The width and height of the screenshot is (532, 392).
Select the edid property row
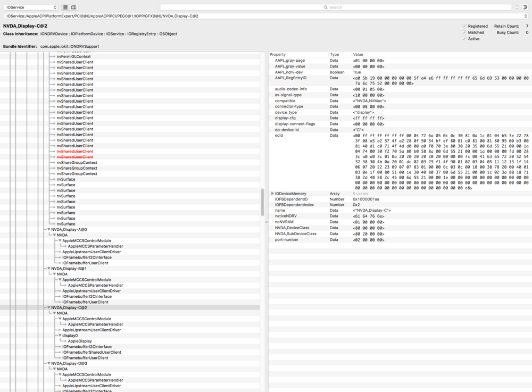(400, 161)
